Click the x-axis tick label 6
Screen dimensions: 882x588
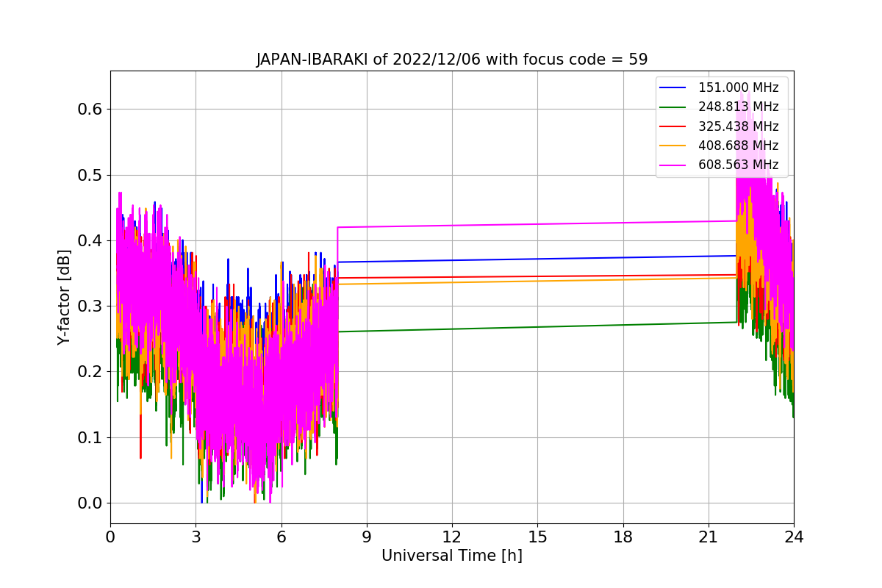pos(281,537)
